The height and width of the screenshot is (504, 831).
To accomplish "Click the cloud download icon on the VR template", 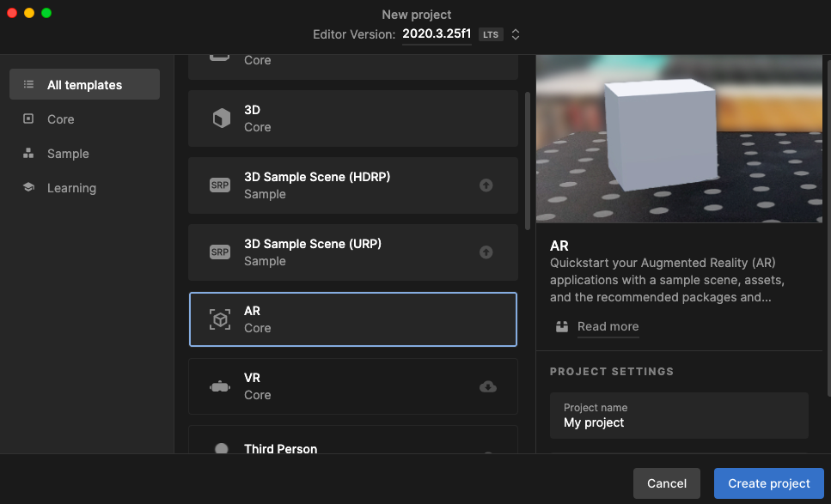I will (x=487, y=386).
